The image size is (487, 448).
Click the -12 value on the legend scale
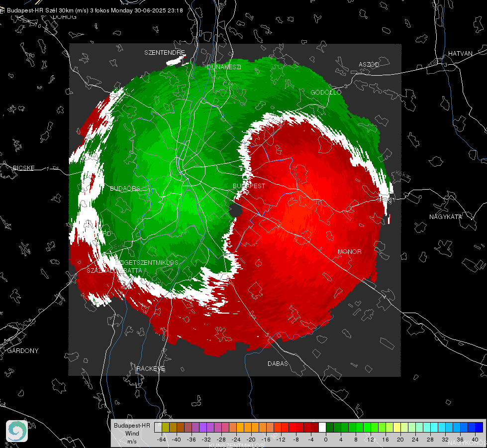pos(281,440)
